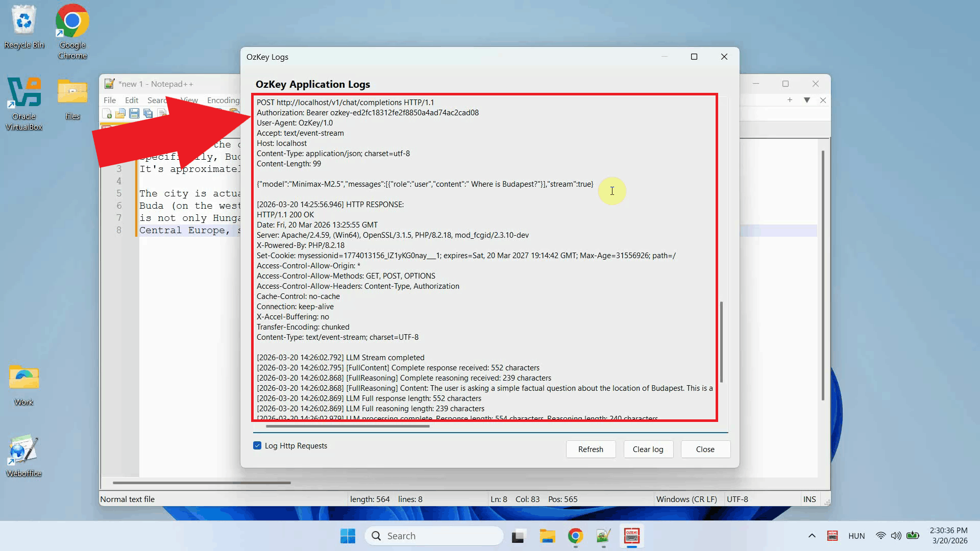Open the Edit menu in Notepad++
Screen dimensions: 980x551
pos(131,100)
